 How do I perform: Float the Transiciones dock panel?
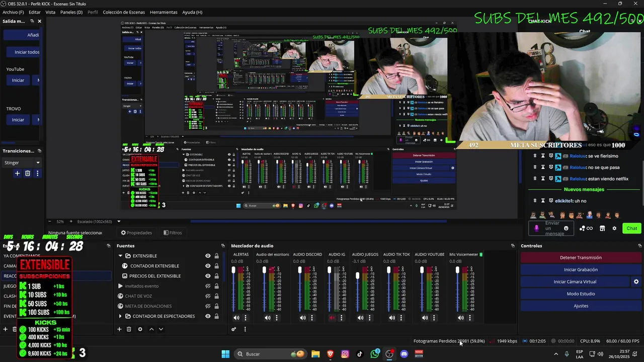(39, 151)
